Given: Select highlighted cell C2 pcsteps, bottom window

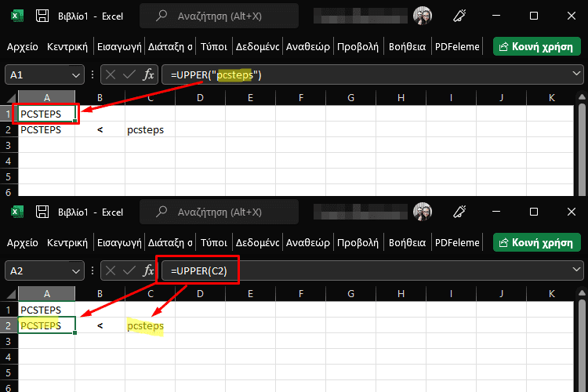Looking at the screenshot, I should click(150, 325).
